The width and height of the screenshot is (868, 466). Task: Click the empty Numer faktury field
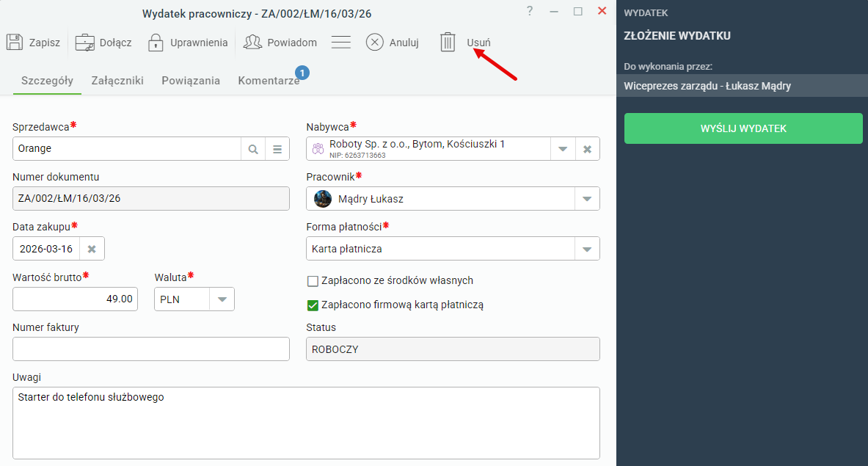(x=151, y=349)
